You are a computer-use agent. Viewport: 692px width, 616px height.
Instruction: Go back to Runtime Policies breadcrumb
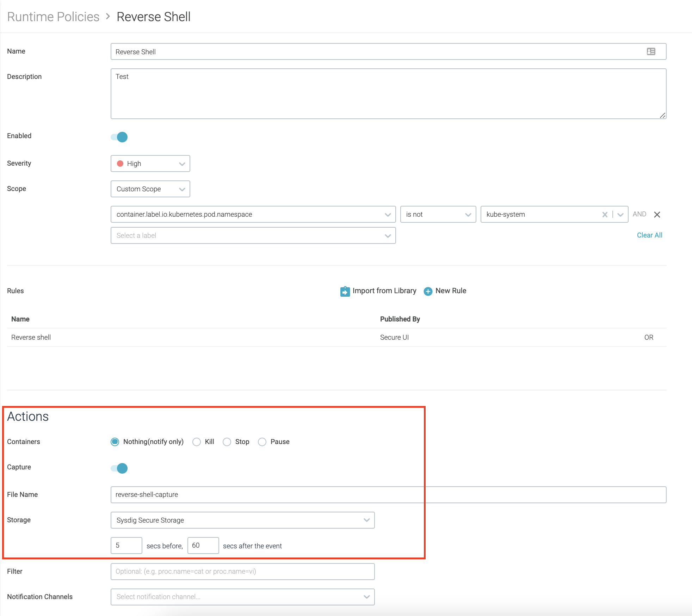[53, 17]
